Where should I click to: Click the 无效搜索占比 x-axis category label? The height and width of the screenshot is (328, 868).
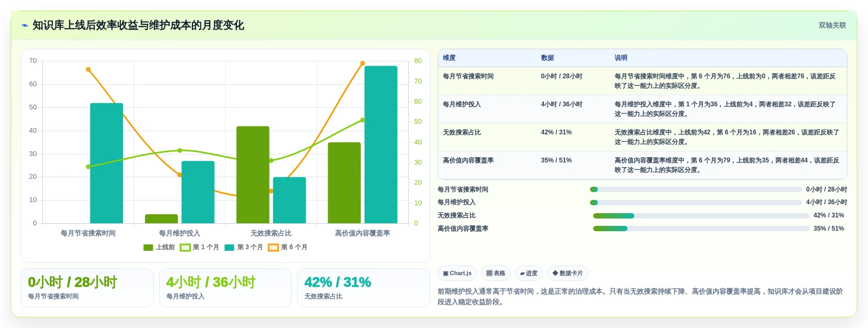tap(271, 233)
